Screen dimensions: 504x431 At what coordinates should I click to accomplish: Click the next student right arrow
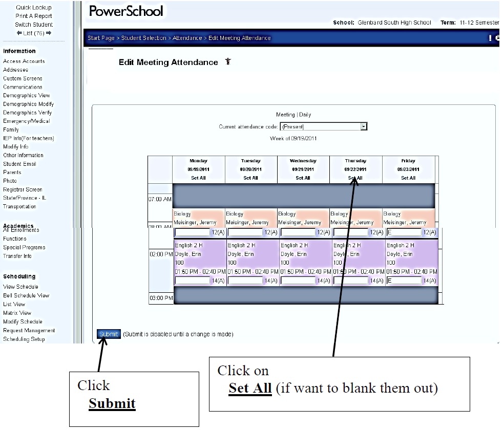tap(49, 33)
